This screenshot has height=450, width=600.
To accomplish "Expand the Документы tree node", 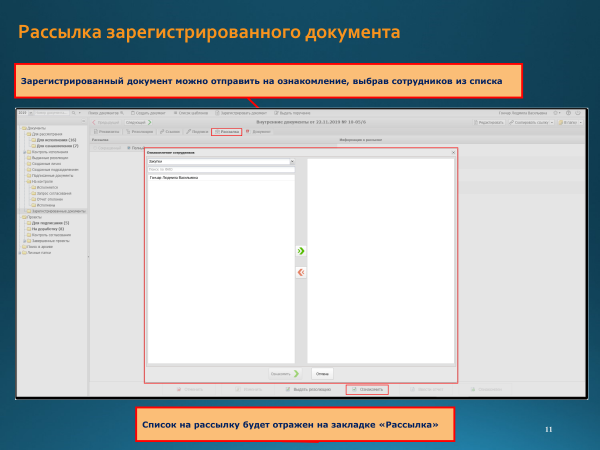I will pyautogui.click(x=22, y=128).
